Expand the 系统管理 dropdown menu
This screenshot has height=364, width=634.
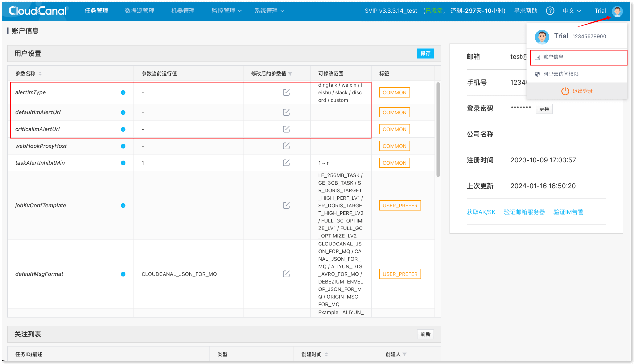pyautogui.click(x=269, y=11)
